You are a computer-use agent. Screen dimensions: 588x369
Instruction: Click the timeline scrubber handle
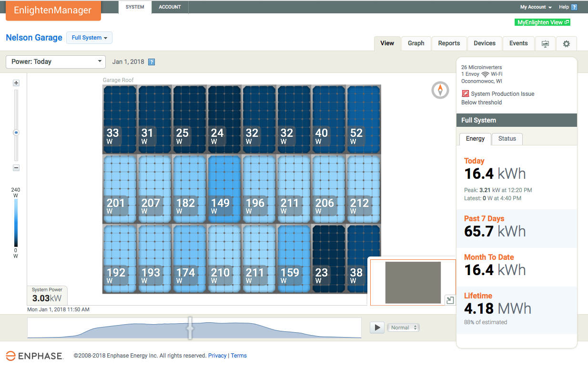[x=190, y=328]
